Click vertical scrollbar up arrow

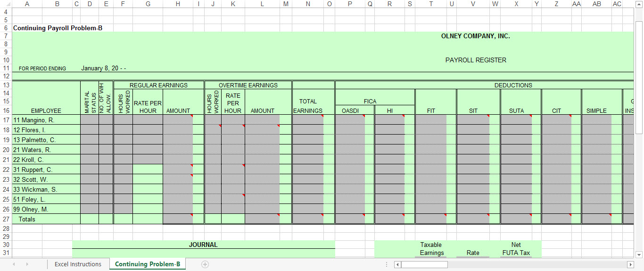[639, 4]
